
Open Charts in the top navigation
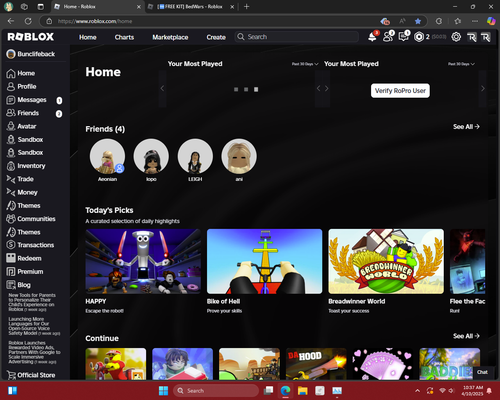[x=124, y=37]
